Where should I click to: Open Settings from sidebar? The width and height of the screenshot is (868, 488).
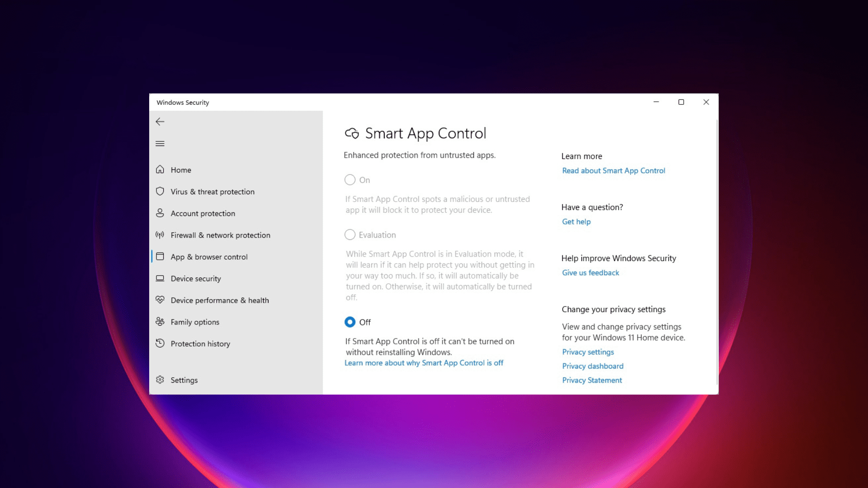point(184,380)
